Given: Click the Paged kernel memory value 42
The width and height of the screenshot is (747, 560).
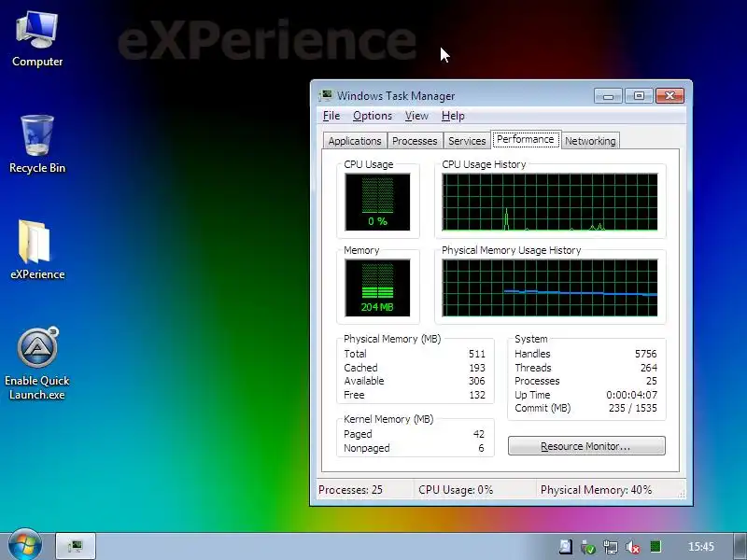Looking at the screenshot, I should pyautogui.click(x=479, y=434).
